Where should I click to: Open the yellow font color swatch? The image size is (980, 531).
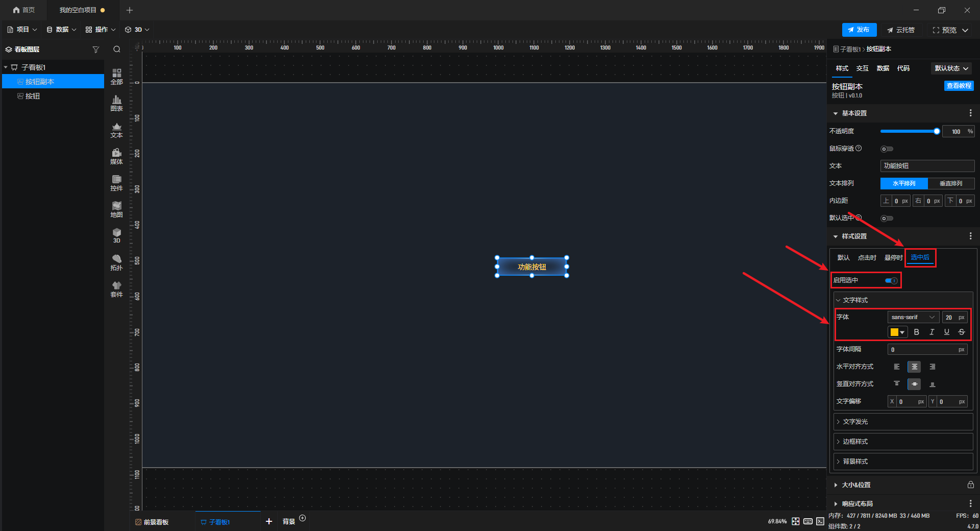(897, 332)
